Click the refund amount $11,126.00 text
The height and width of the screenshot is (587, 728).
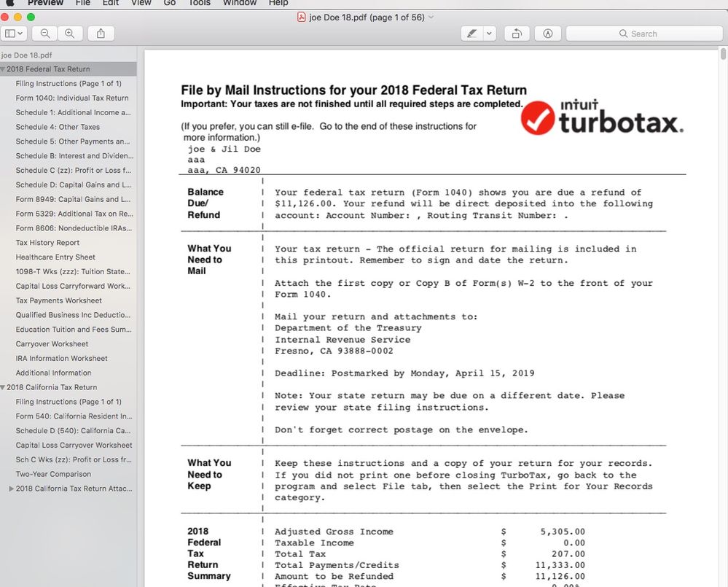tap(303, 203)
